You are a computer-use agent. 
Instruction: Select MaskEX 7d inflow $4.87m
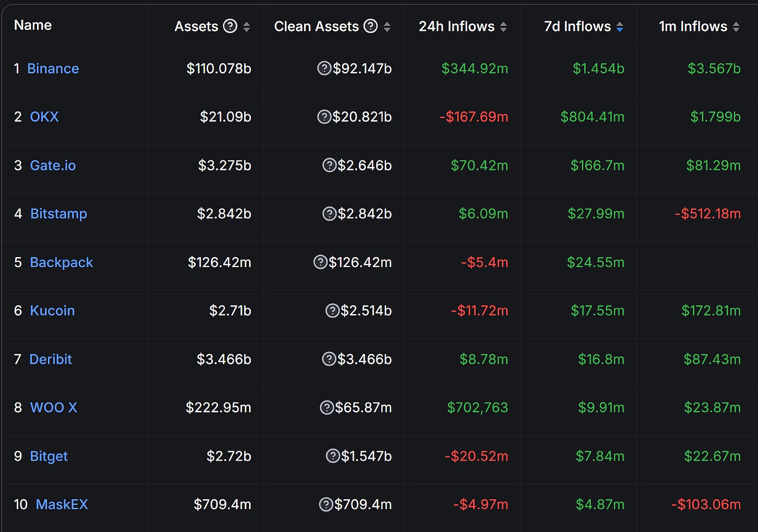pyautogui.click(x=600, y=504)
